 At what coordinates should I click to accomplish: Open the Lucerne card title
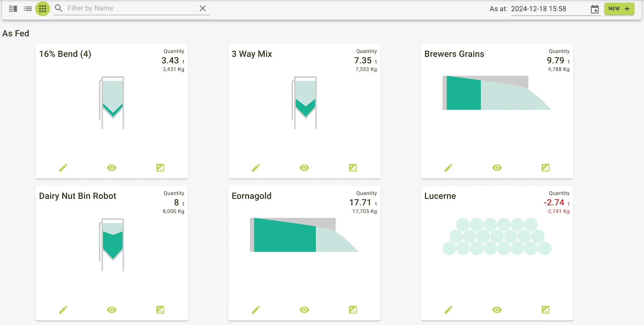[x=440, y=196]
